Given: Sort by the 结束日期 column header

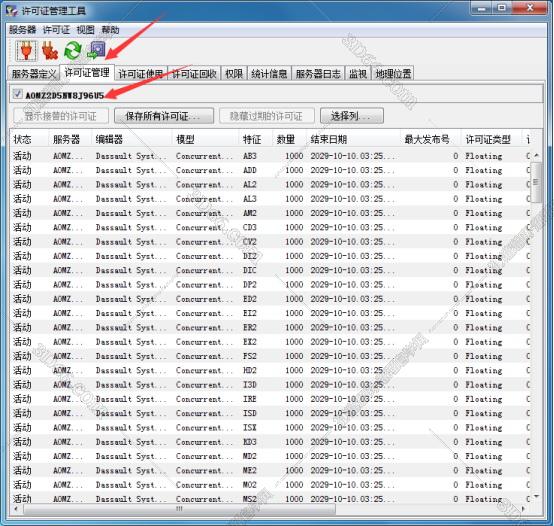Looking at the screenshot, I should [x=353, y=139].
